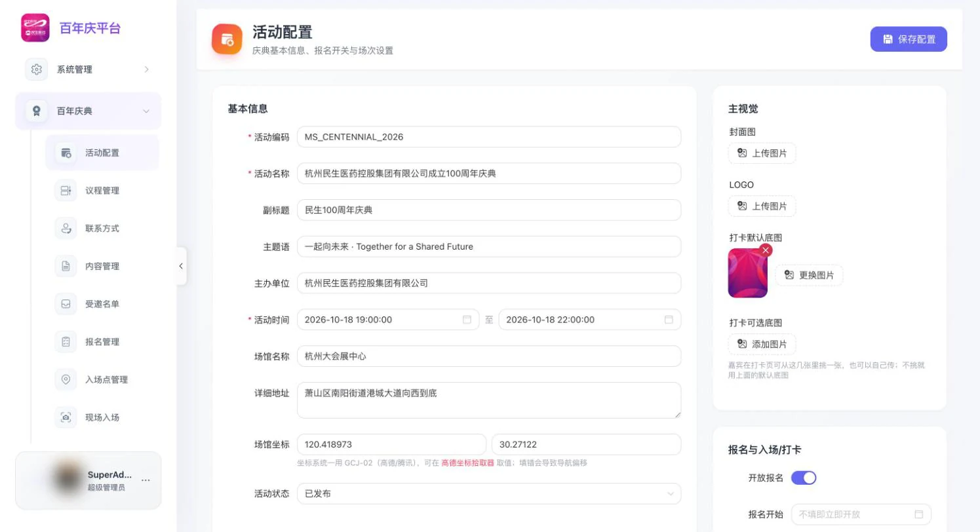The image size is (980, 532).
Task: Click the 主题语 input field
Action: coord(489,246)
